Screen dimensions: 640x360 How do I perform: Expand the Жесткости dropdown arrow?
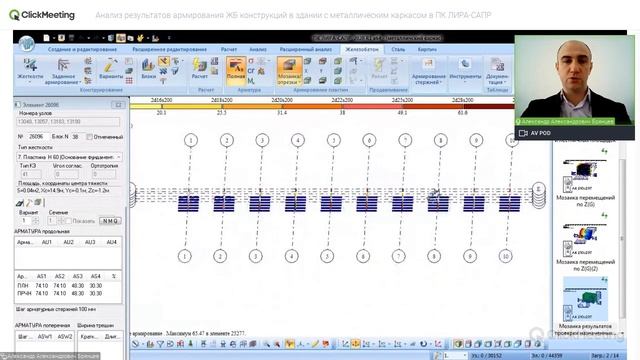(30, 82)
